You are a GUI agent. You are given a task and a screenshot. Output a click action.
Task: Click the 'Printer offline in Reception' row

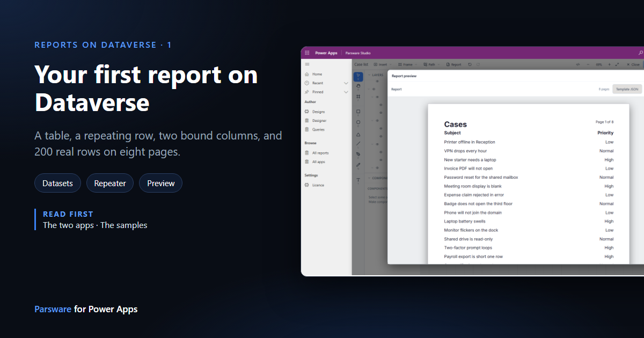[x=529, y=142]
